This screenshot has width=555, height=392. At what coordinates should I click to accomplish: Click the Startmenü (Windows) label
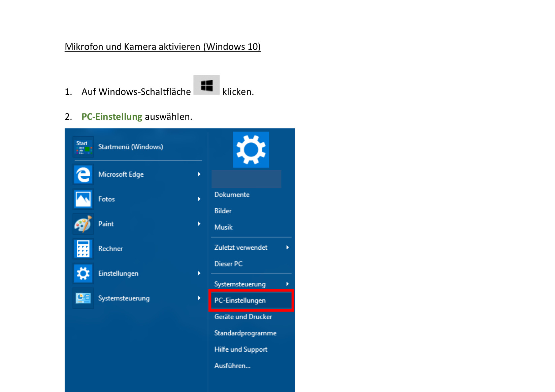(131, 147)
